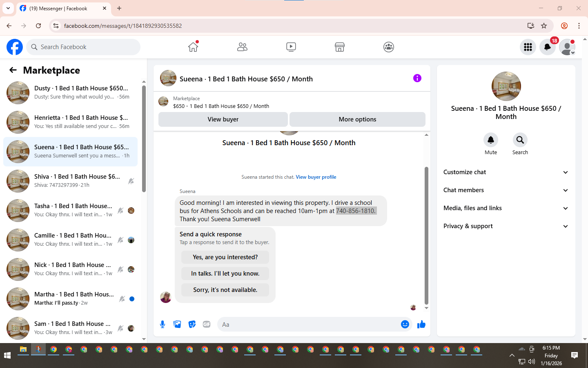588x368 pixels.
Task: Open the Shiva conversation
Action: tap(70, 181)
